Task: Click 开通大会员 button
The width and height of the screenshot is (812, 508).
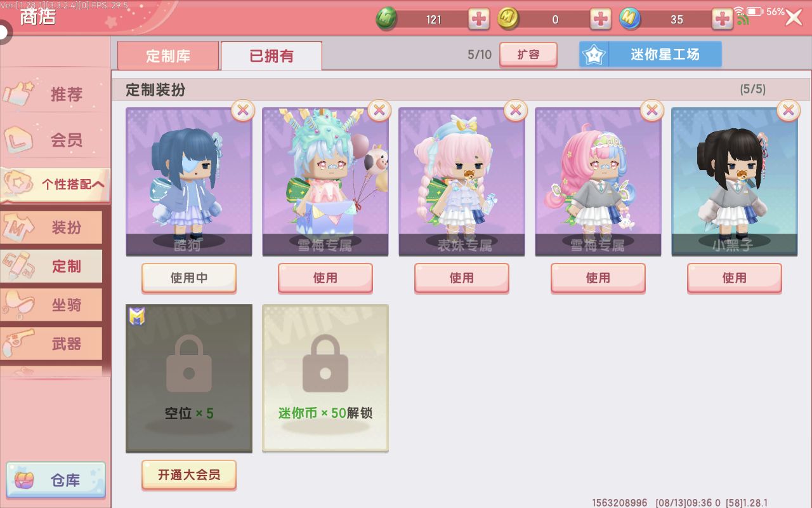Action: pyautogui.click(x=189, y=475)
